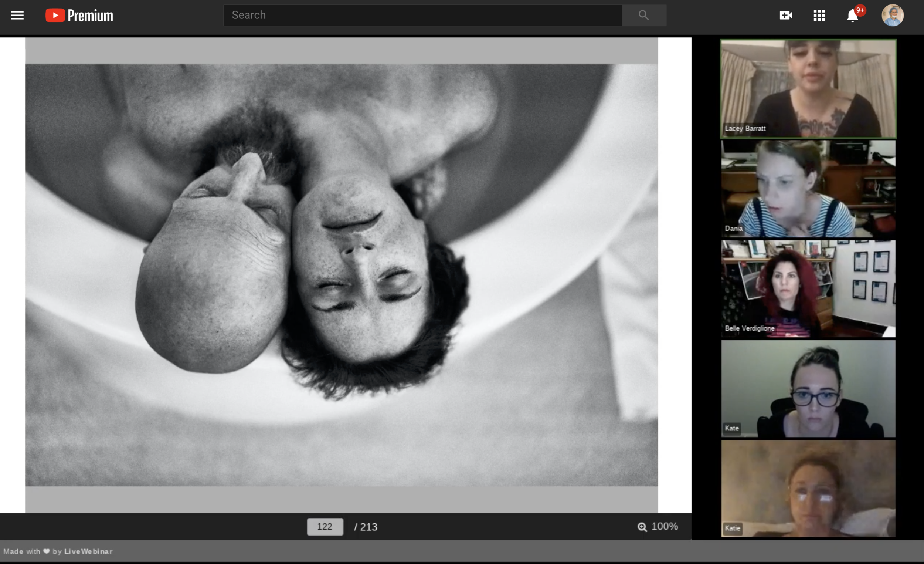924x564 pixels.
Task: Open the account avatar menu
Action: 892,16
